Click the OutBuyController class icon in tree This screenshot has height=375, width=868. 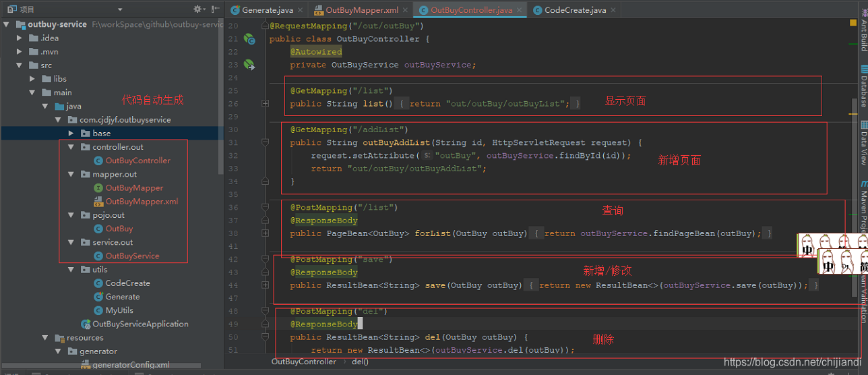pyautogui.click(x=98, y=161)
